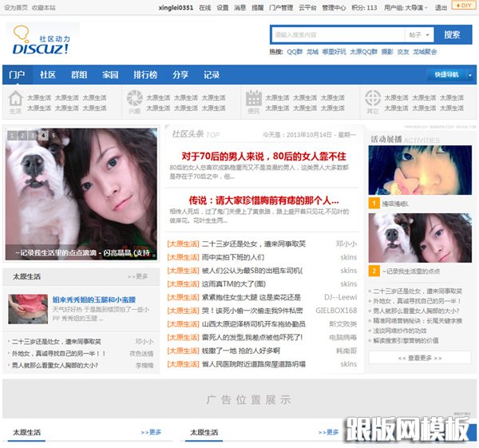Select slideshow indicator number 2
This screenshot has height=448, width=479.
pos(22,136)
